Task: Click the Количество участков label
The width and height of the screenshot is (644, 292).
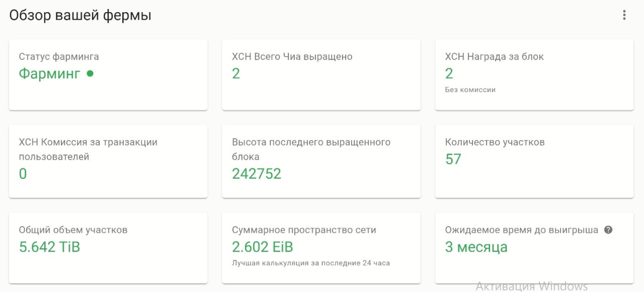Action: point(495,142)
